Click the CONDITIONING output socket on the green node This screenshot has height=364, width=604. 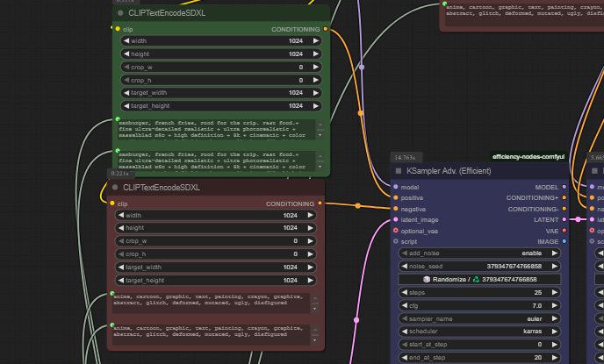pos(326,29)
